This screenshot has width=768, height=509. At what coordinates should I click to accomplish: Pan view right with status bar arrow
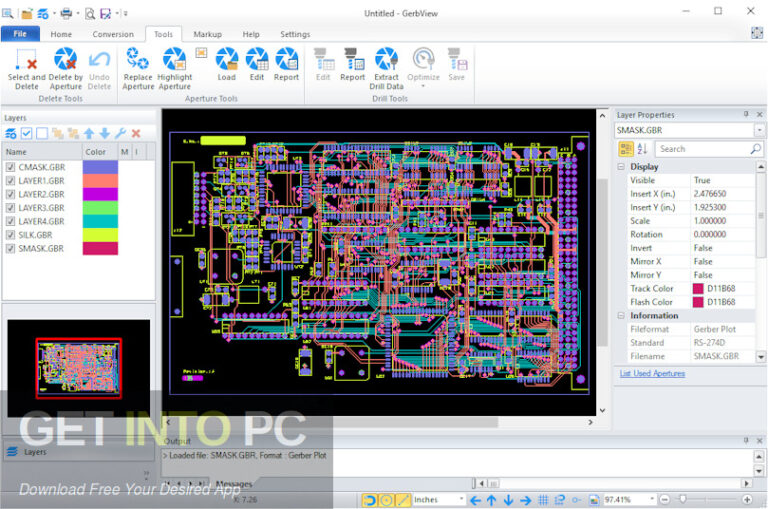525,500
